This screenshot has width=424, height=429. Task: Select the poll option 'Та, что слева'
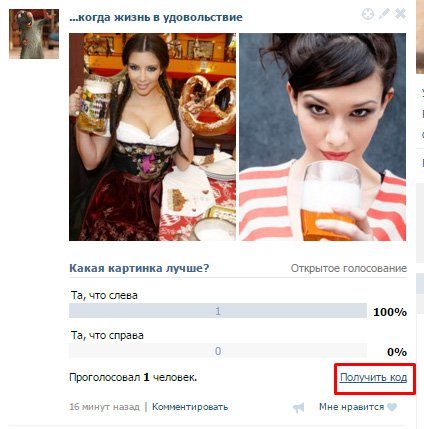[104, 295]
